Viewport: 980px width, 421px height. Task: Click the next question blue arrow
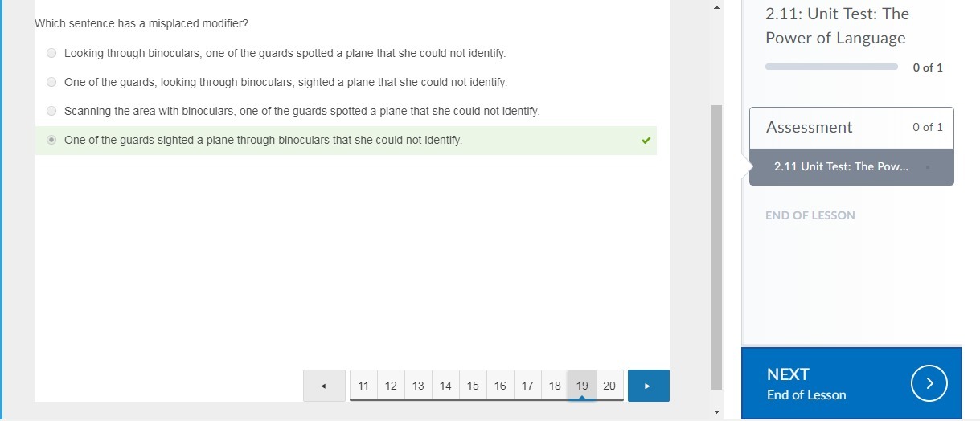tap(648, 386)
